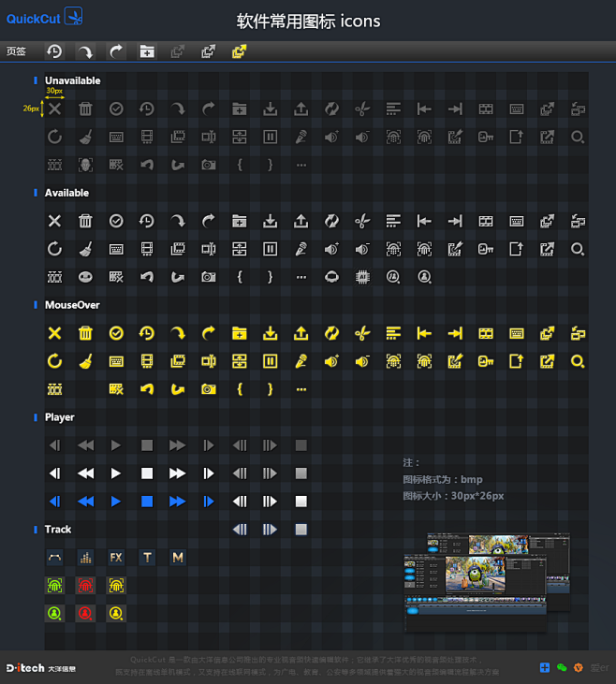Image resolution: width=616 pixels, height=684 pixels.
Task: Click the yellow magnifier icon in MouseOver section
Action: [x=578, y=361]
